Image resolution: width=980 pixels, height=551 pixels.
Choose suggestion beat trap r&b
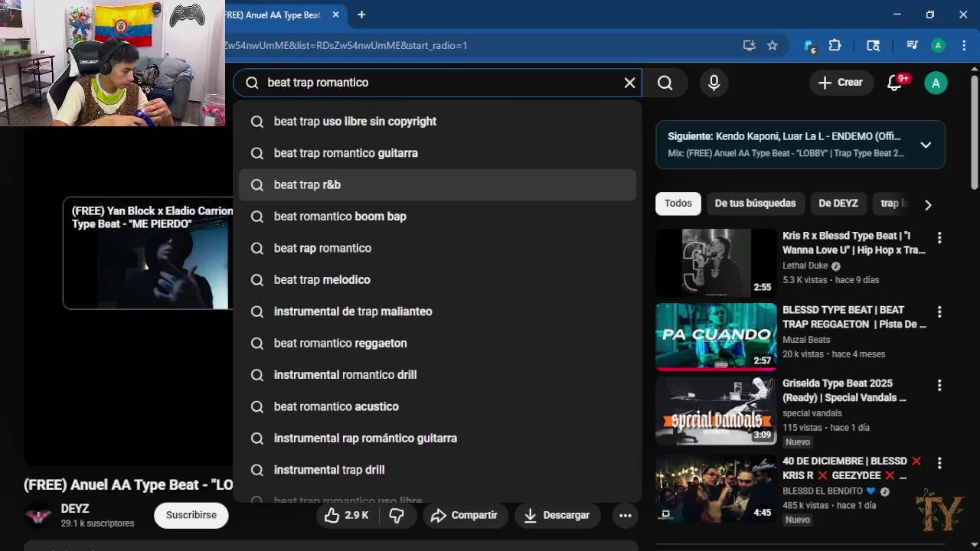pyautogui.click(x=437, y=184)
